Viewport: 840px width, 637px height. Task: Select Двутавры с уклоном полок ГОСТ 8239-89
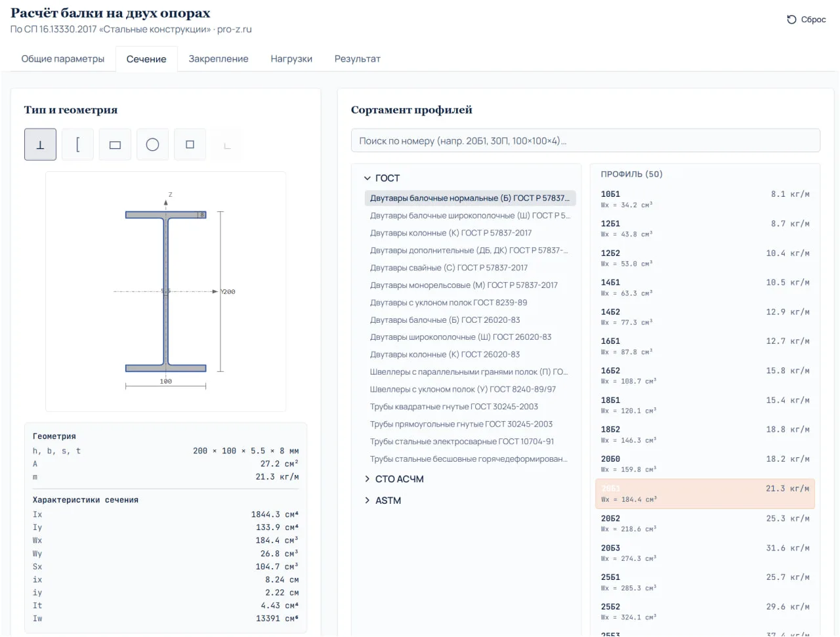coord(470,302)
